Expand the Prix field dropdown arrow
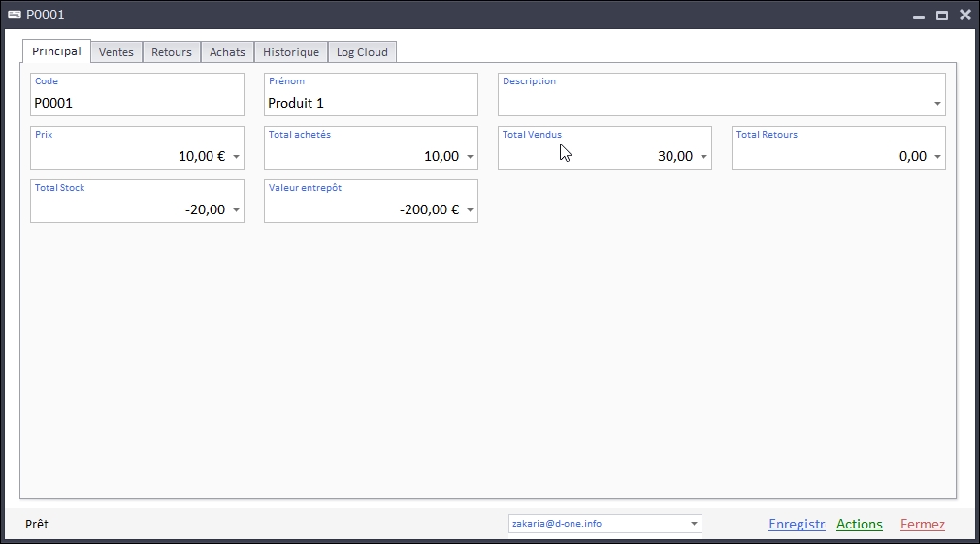Screen dimensions: 980x544 click(236, 157)
